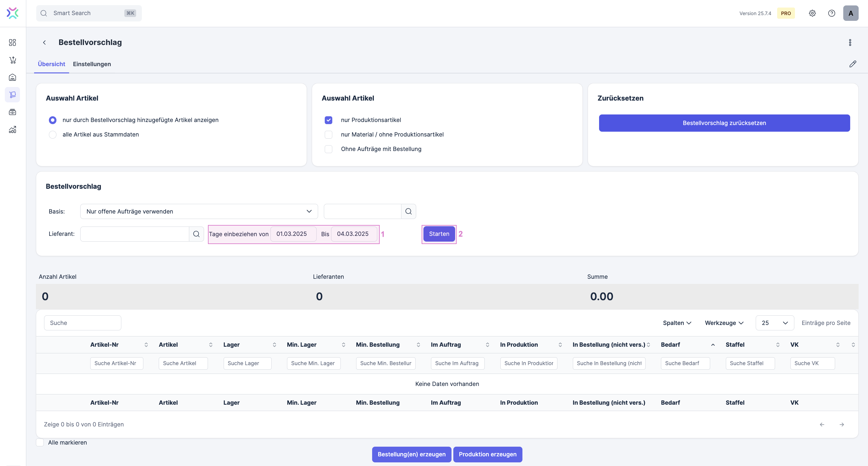Open the warehouse sidebar icon
This screenshot has height=466, width=868.
click(x=12, y=78)
